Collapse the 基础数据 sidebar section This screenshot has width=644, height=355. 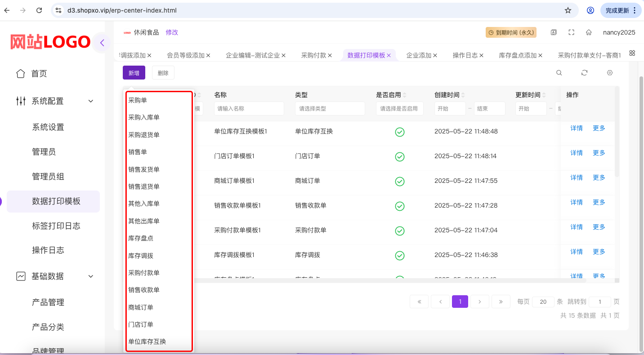coord(91,276)
